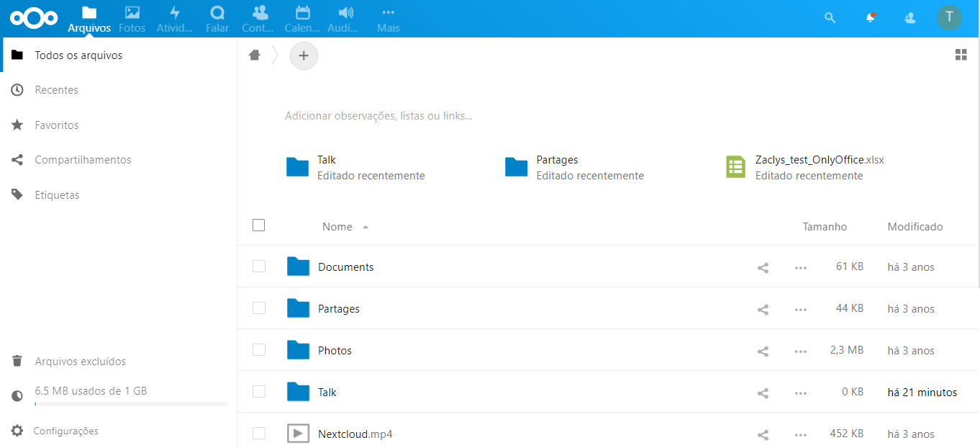Select the Talk row checkbox
Viewport: 980px width, 448px height.
(259, 392)
